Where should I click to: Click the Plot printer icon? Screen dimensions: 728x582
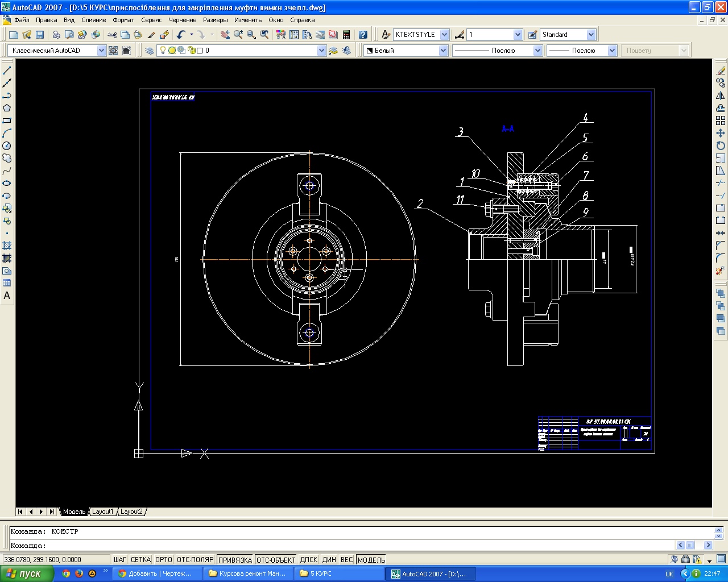coord(56,35)
